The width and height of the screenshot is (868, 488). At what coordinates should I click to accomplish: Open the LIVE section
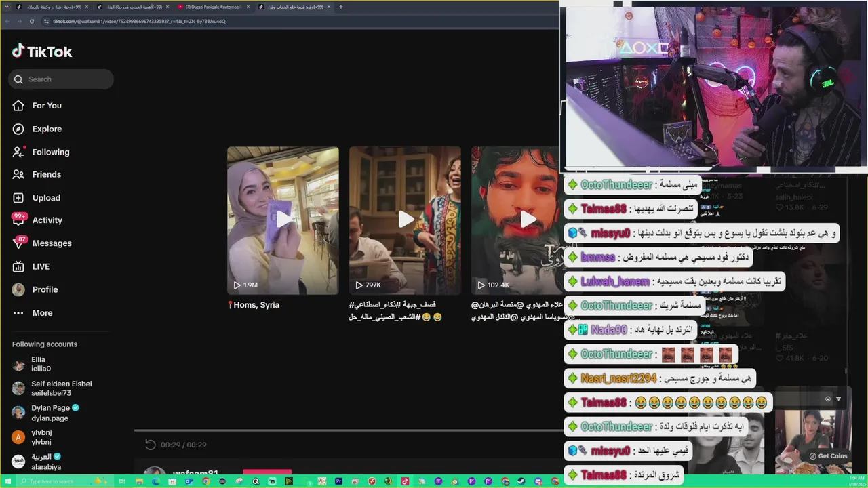[41, 266]
